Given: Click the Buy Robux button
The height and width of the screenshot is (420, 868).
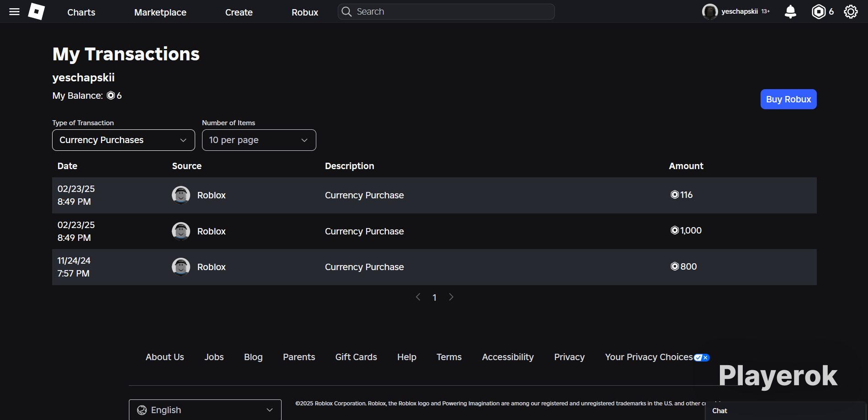Looking at the screenshot, I should click(x=788, y=99).
